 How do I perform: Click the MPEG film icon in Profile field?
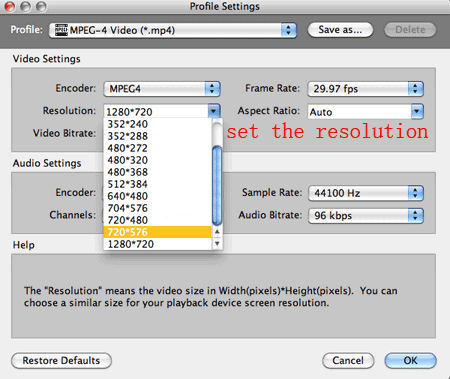pos(61,30)
